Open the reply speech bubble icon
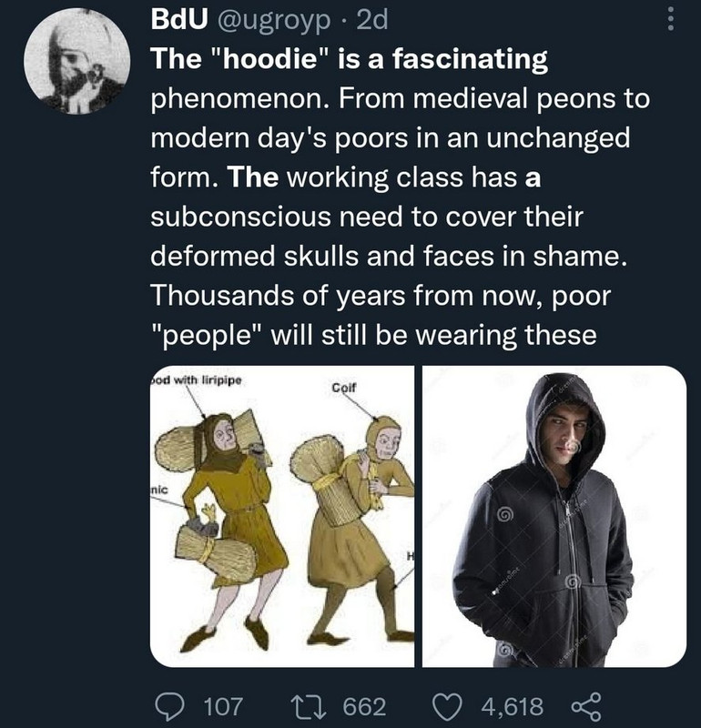The width and height of the screenshot is (701, 728). pos(172,706)
